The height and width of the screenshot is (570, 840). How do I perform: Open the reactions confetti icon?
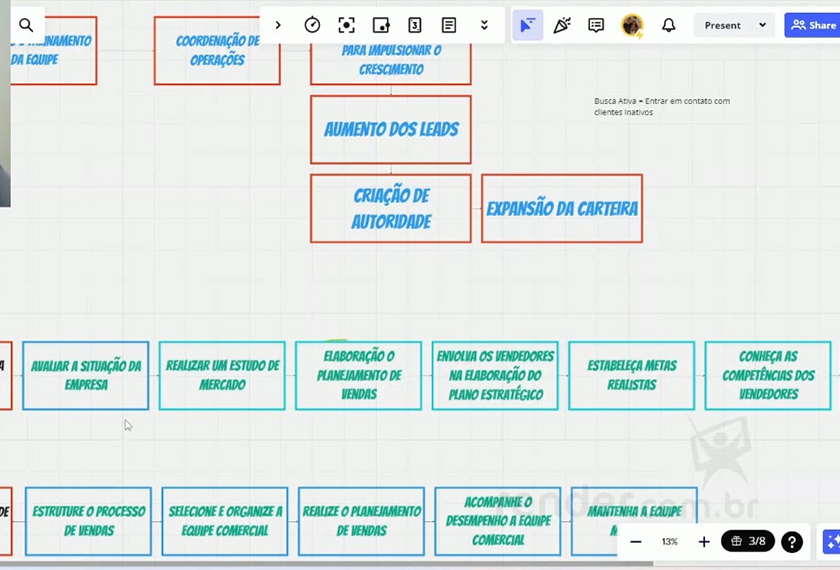click(562, 25)
